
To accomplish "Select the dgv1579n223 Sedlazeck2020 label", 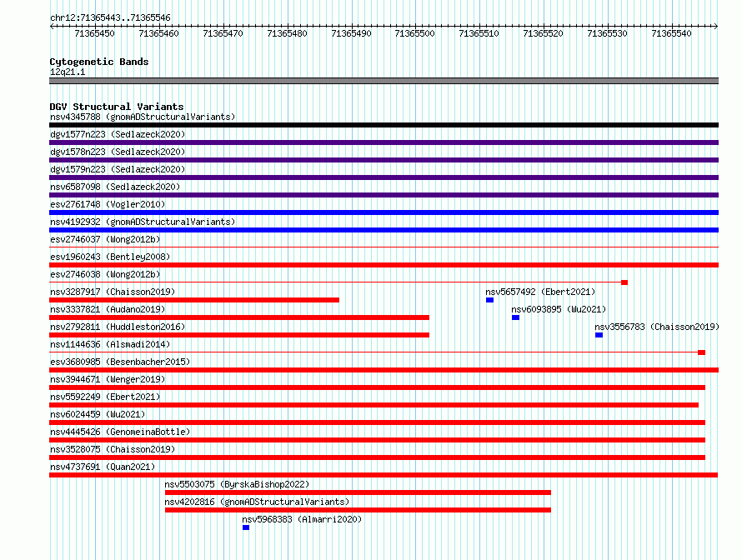I will tap(118, 169).
